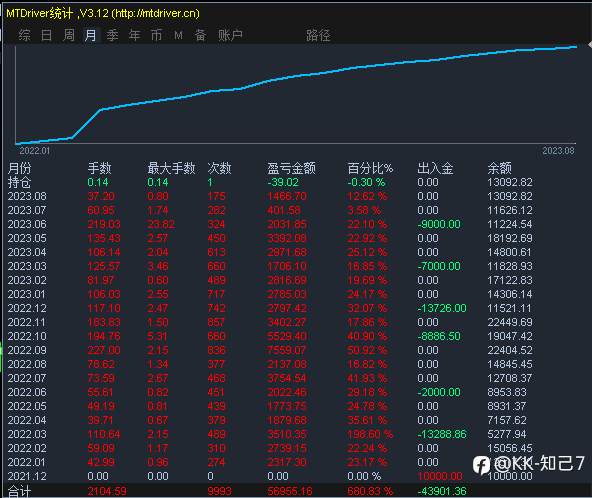Select the 月 monthly statistics tab
The height and width of the screenshot is (498, 592).
pyautogui.click(x=90, y=35)
